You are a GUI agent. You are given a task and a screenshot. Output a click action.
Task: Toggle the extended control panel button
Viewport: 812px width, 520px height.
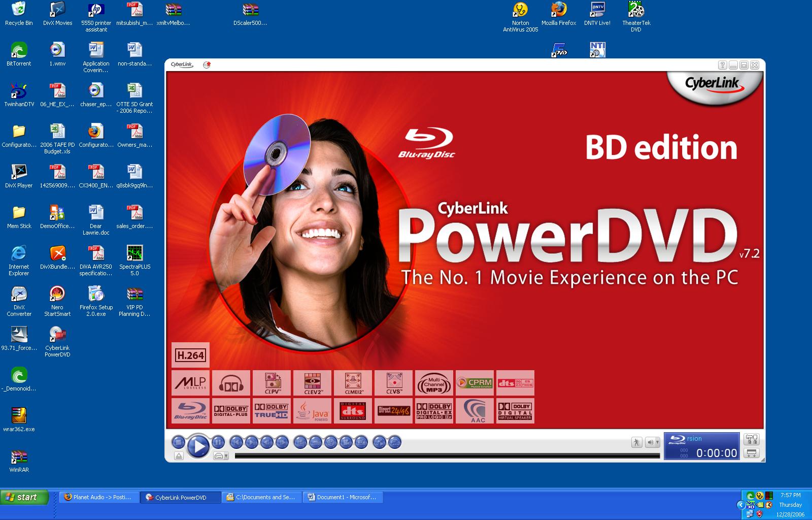pyautogui.click(x=751, y=453)
